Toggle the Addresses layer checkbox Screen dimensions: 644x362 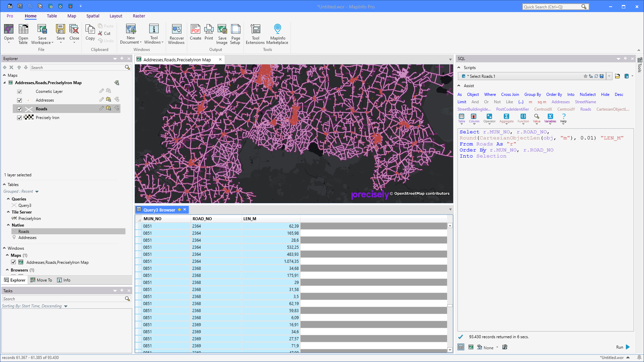(19, 100)
